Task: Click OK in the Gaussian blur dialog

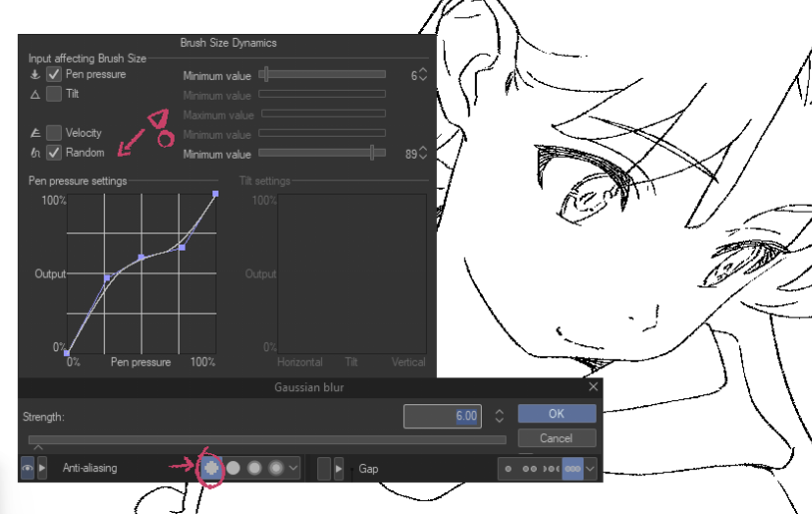Action: click(x=557, y=414)
